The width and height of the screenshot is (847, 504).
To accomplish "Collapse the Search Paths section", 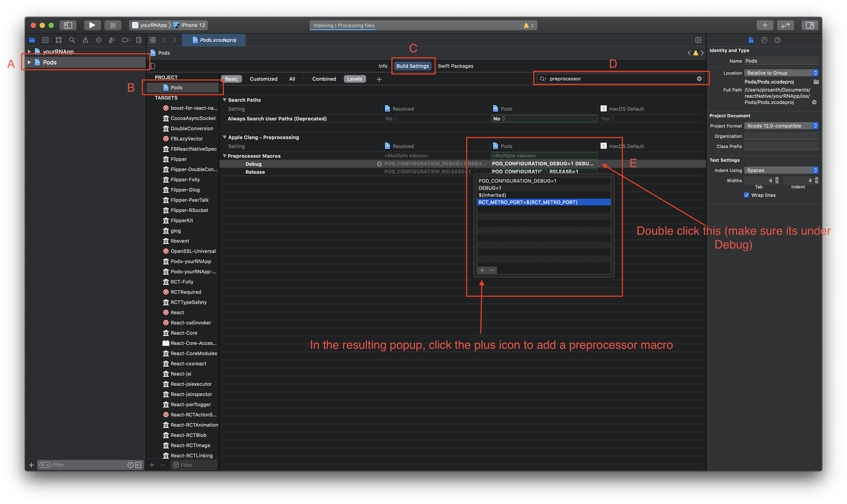I will point(225,100).
